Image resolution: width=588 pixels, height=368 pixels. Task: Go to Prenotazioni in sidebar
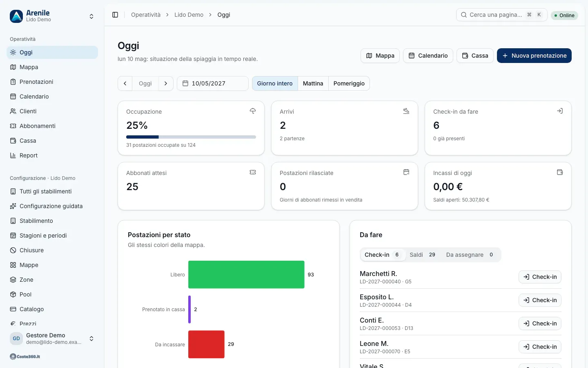tap(52, 82)
